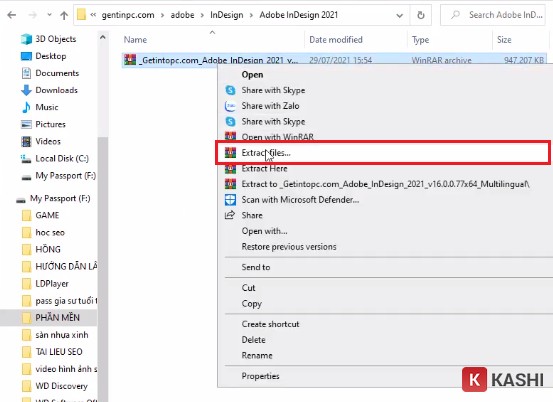Sort by Type column header
Screen dimensions: 553x402
tap(420, 40)
